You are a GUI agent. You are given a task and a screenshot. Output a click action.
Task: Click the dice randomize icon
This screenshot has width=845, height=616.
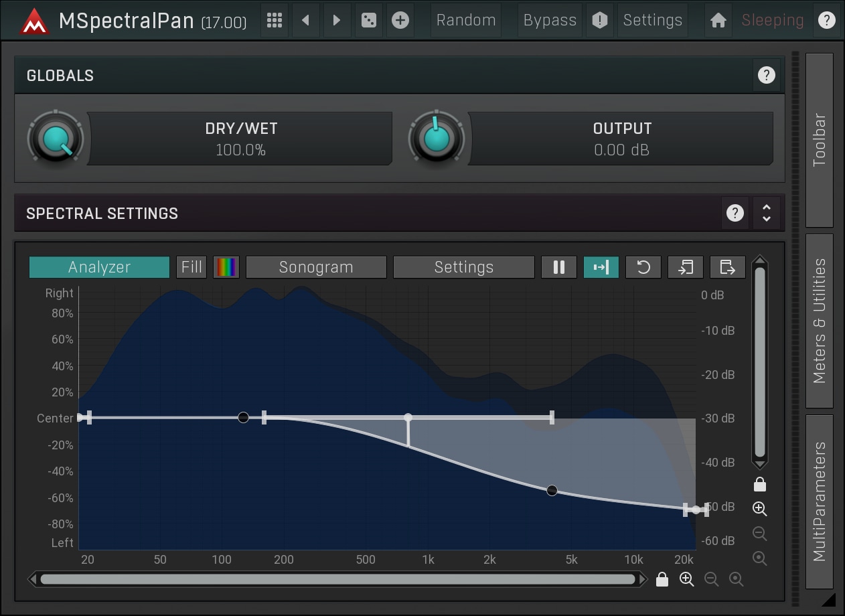368,20
